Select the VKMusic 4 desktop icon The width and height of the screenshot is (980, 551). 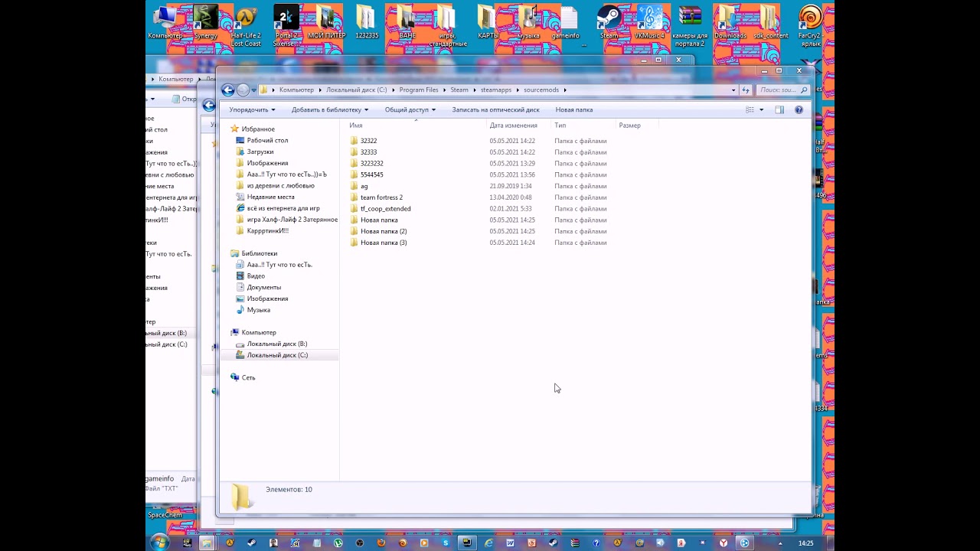[649, 22]
